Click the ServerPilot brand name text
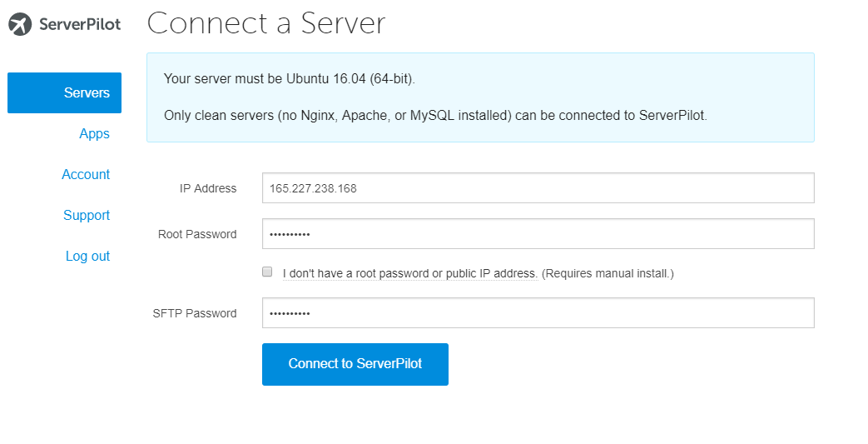Image resolution: width=868 pixels, height=444 pixels. pyautogui.click(x=80, y=24)
